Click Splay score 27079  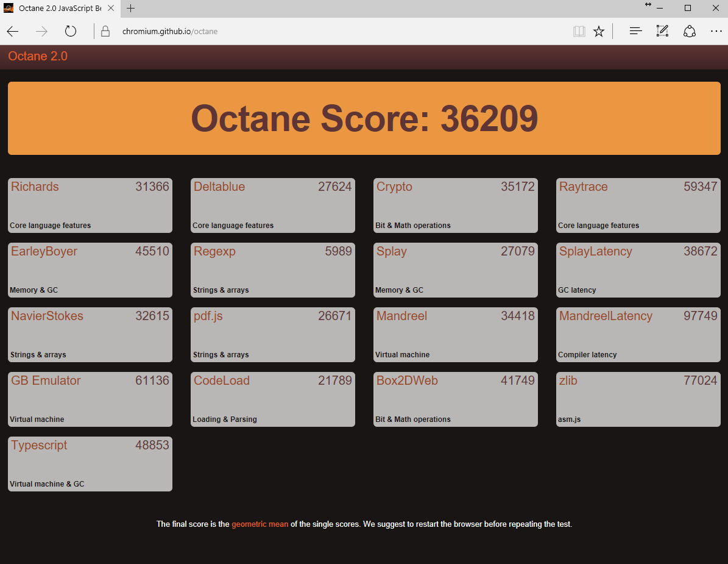click(518, 251)
